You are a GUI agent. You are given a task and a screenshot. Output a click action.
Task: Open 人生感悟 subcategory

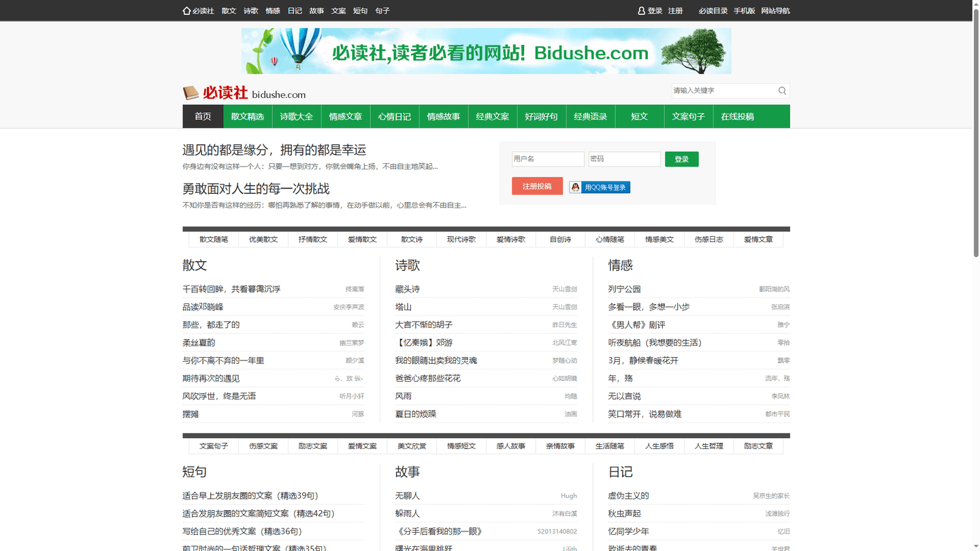[x=659, y=446]
